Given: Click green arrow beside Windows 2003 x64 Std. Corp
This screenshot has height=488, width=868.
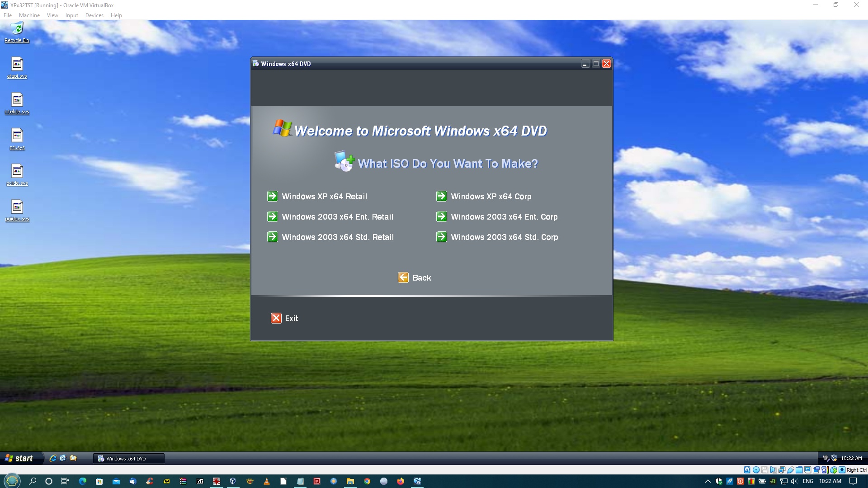Looking at the screenshot, I should pyautogui.click(x=441, y=237).
